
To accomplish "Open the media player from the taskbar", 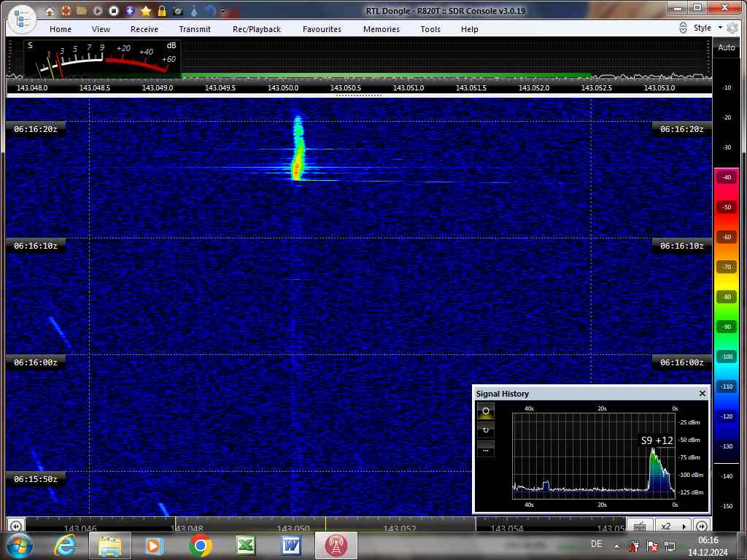I will pyautogui.click(x=155, y=545).
